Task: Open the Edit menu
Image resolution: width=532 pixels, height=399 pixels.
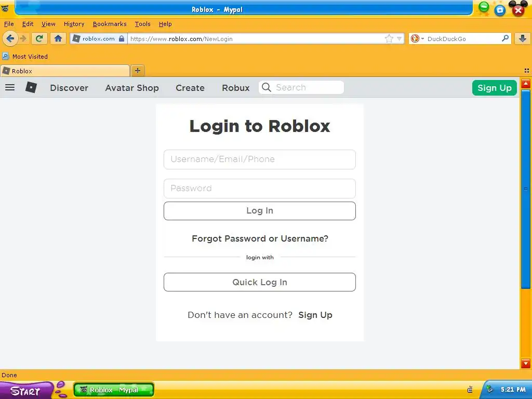Action: [28, 24]
